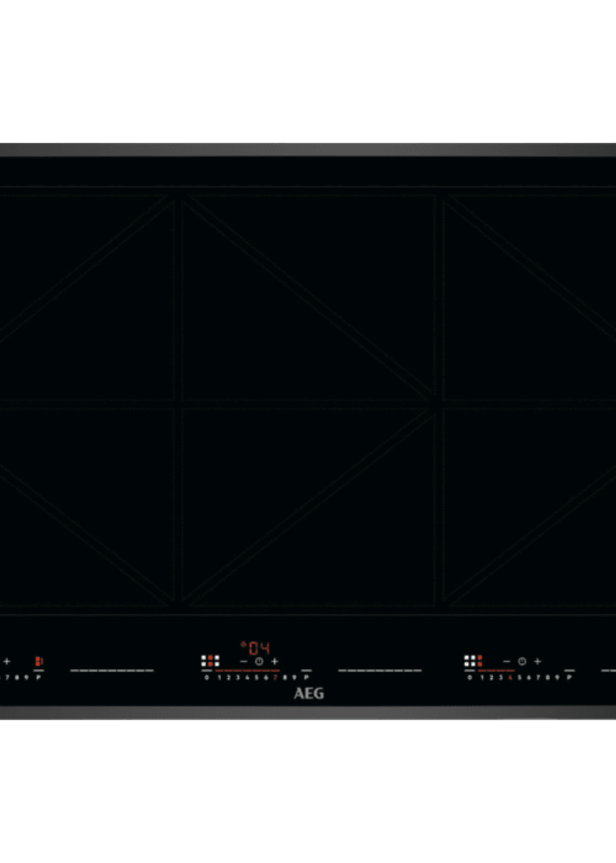Activate power boost P on right zone
Screen dimensions: 616x863
click(569, 678)
